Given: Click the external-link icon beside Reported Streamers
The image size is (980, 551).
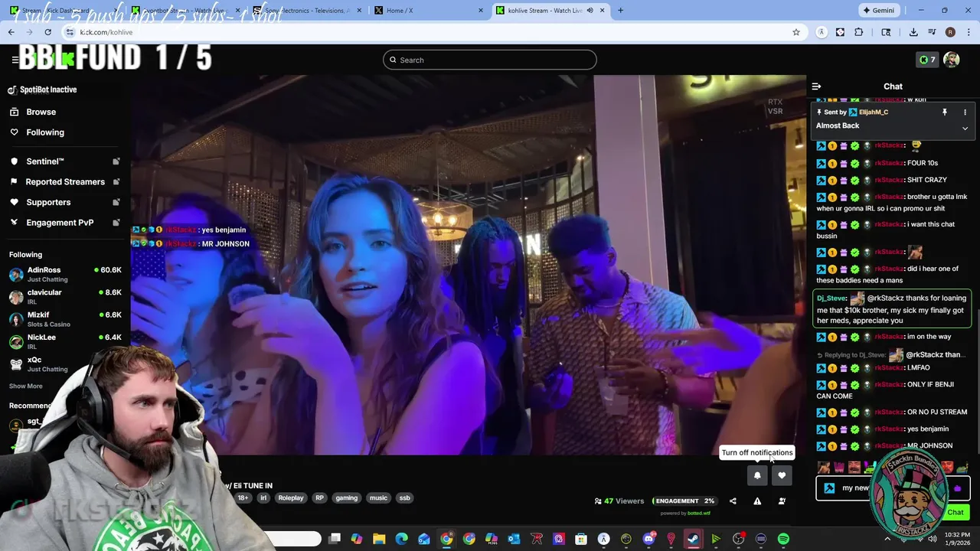Looking at the screenshot, I should [116, 182].
